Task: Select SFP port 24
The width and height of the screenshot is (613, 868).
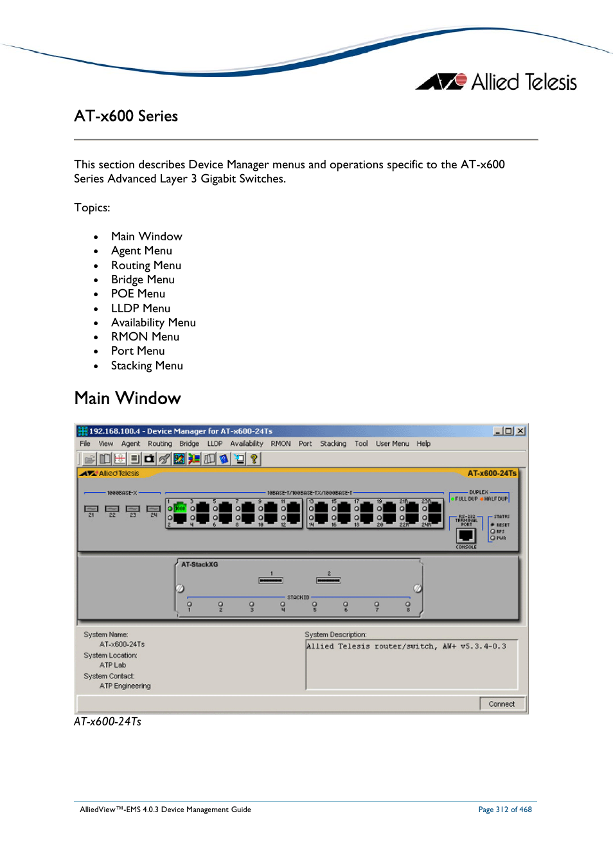Action: tap(154, 509)
